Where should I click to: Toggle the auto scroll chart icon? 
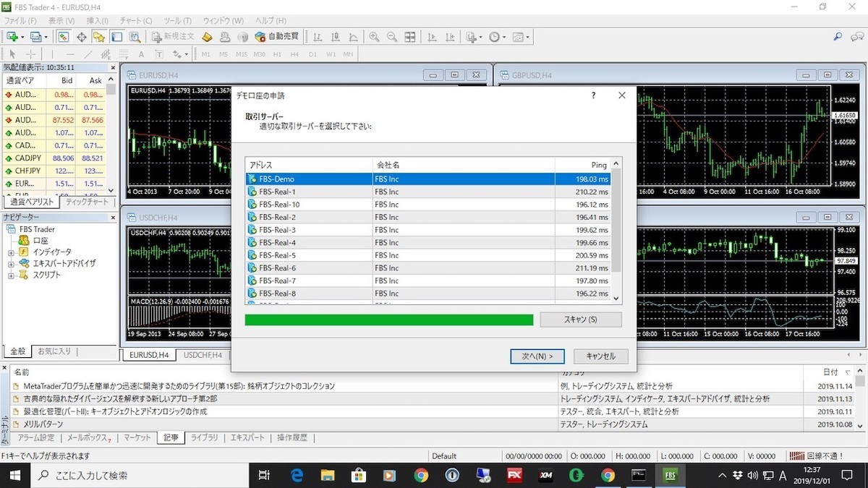[x=432, y=36]
